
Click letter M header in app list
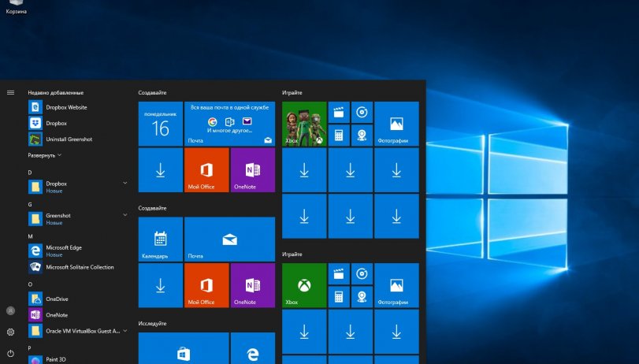pos(30,236)
